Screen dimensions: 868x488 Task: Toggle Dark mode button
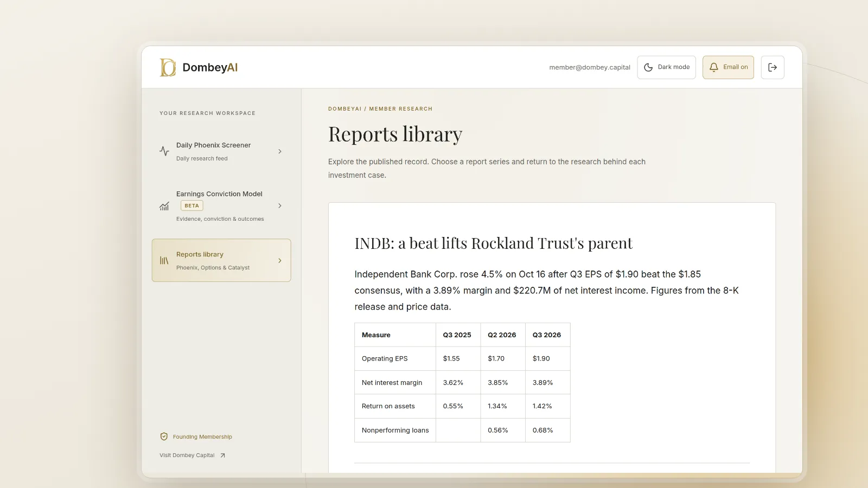click(x=666, y=67)
